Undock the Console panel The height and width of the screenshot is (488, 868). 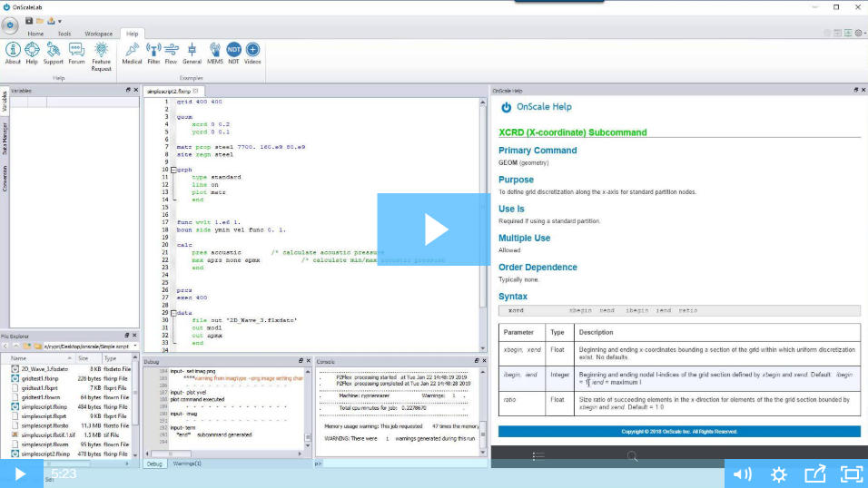pos(476,361)
